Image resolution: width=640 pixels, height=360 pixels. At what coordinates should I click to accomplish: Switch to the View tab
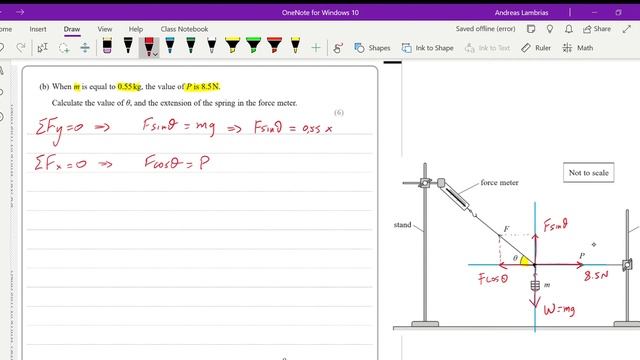pos(104,29)
